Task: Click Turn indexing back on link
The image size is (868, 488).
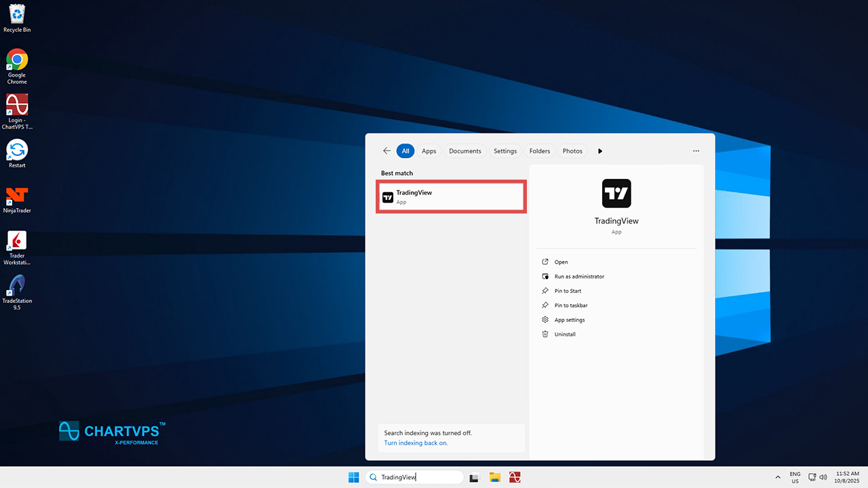Action: pyautogui.click(x=416, y=443)
